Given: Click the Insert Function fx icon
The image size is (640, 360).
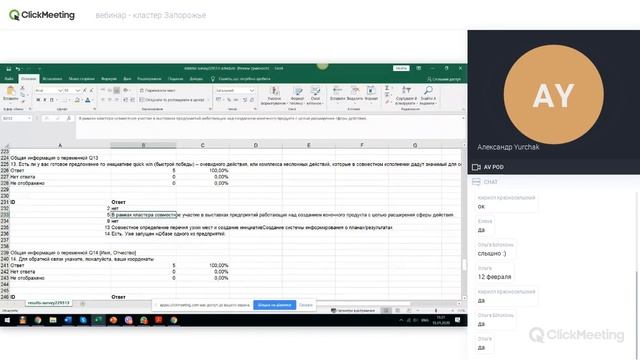Looking at the screenshot, I should click(x=69, y=118).
